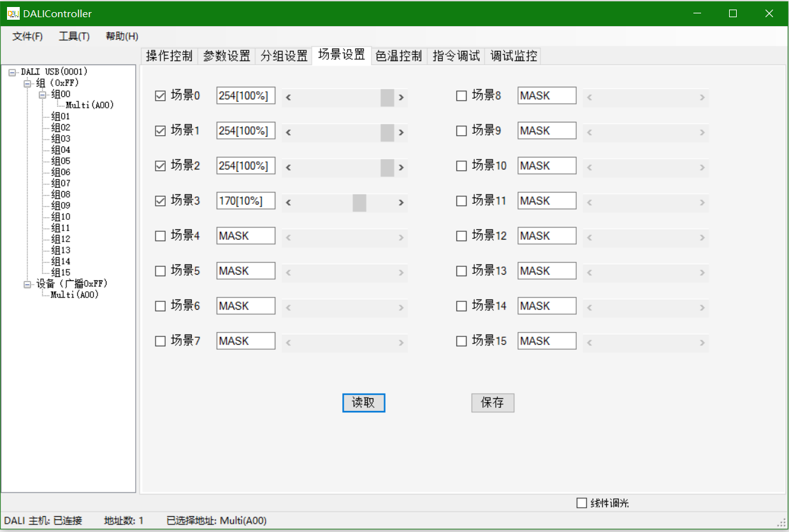
Task: Click the 场景3 value field showing 170[10%]
Action: coord(245,201)
